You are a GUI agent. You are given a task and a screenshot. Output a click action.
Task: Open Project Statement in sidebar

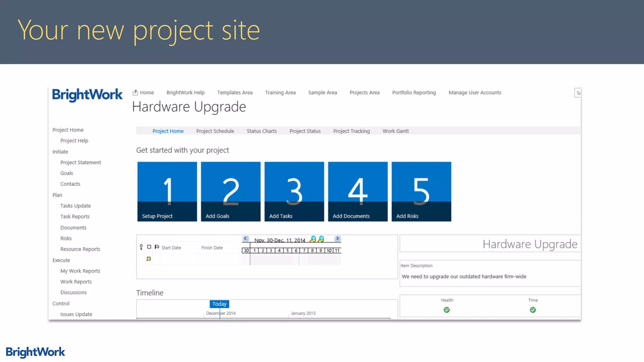[80, 162]
